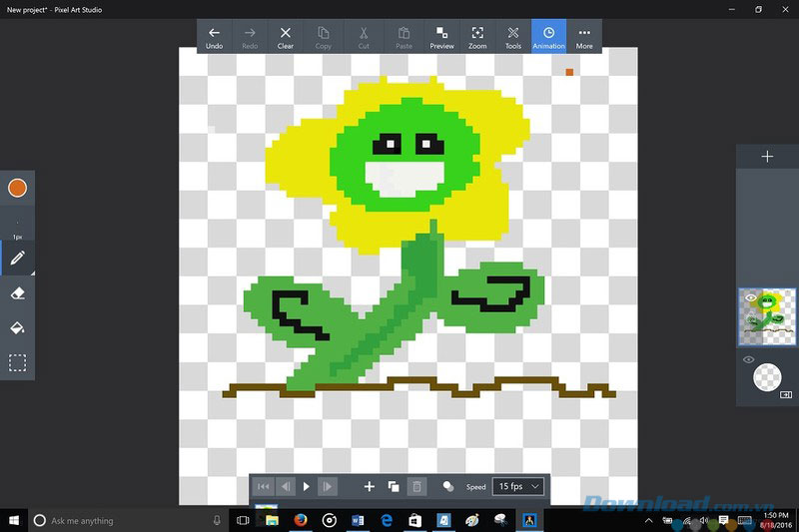Open the Preview button
The image size is (799, 532).
tap(441, 37)
